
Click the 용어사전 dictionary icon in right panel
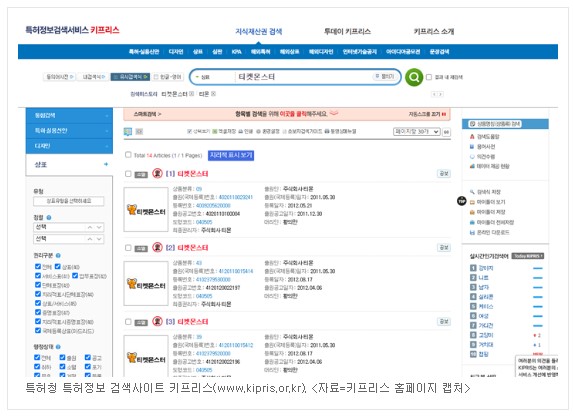click(472, 147)
